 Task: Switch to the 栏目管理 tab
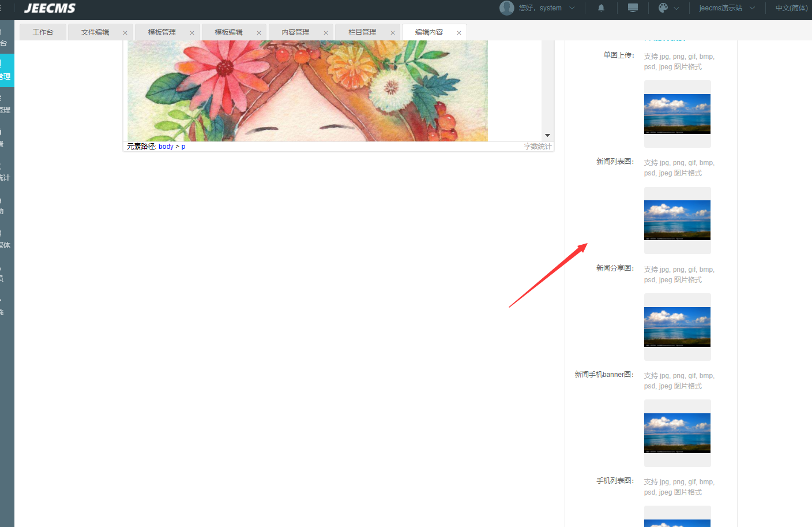(363, 32)
